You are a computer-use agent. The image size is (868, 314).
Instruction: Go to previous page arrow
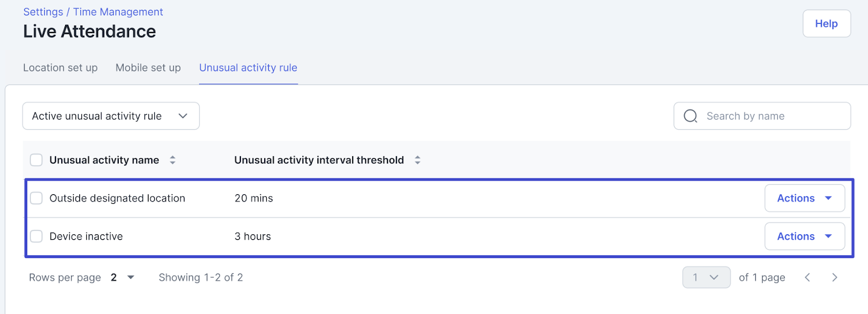click(807, 278)
